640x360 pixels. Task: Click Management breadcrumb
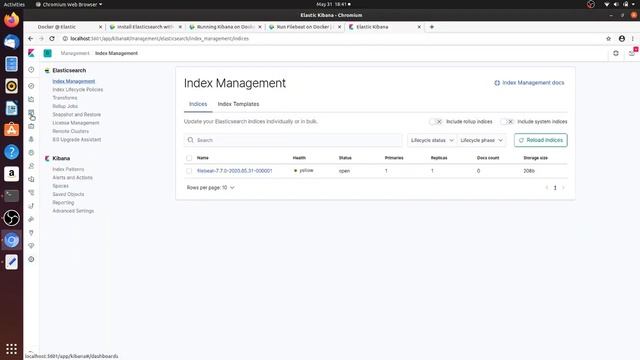pyautogui.click(x=75, y=53)
